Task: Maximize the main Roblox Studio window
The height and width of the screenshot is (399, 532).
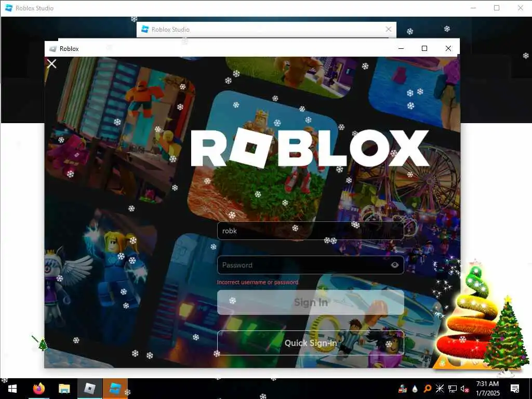Action: [x=496, y=8]
